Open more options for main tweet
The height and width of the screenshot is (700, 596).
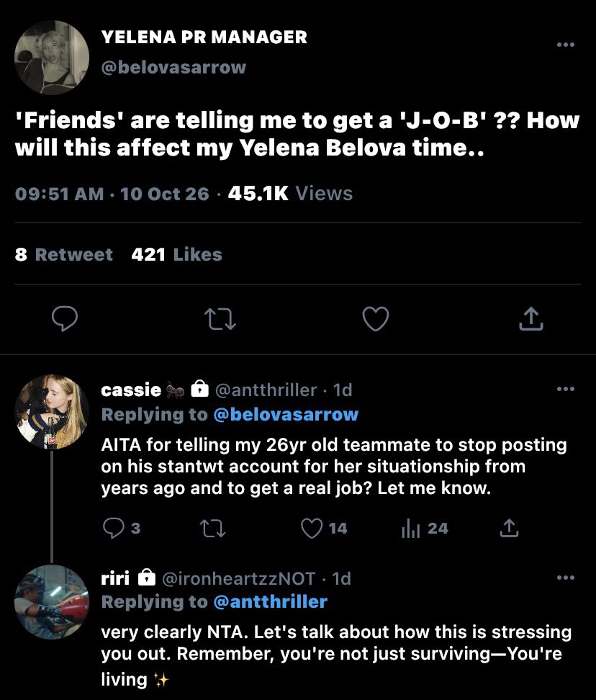(x=566, y=45)
